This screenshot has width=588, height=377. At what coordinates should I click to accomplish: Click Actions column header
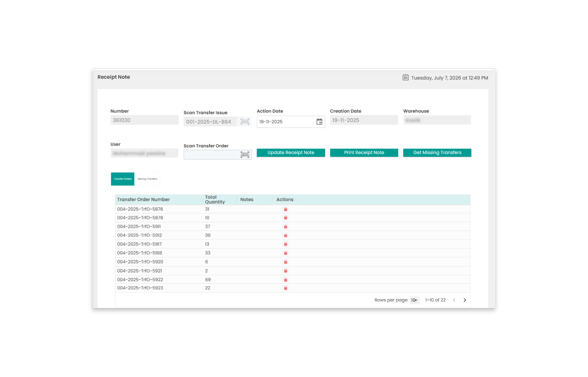[x=285, y=200]
